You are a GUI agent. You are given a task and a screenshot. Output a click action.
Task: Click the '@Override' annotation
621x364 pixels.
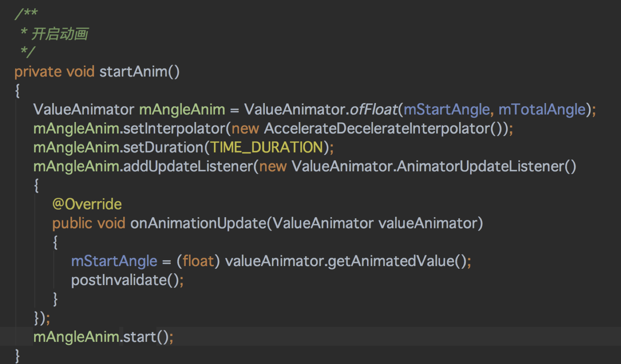[87, 204]
